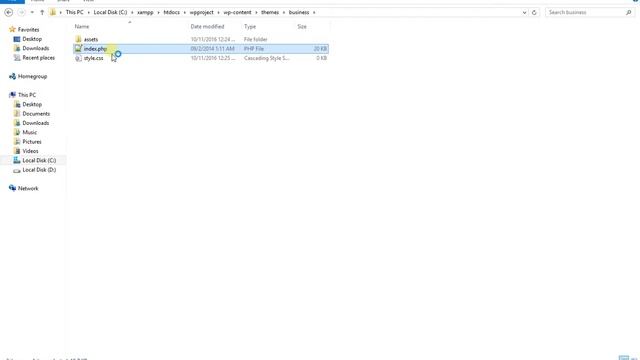Expand the arrow after 'themes' breadcrumb
The image size is (640, 360).
(284, 13)
